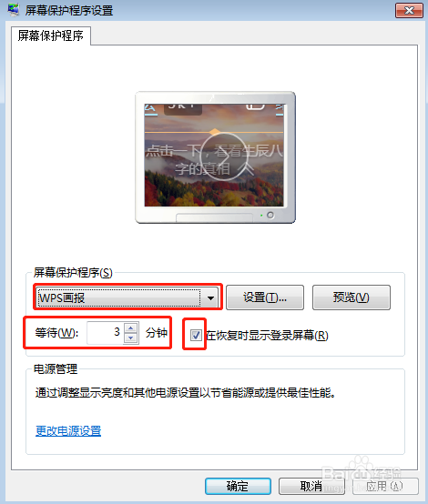Select the WPS画报 combo box
The image size is (428, 504).
pos(127,297)
